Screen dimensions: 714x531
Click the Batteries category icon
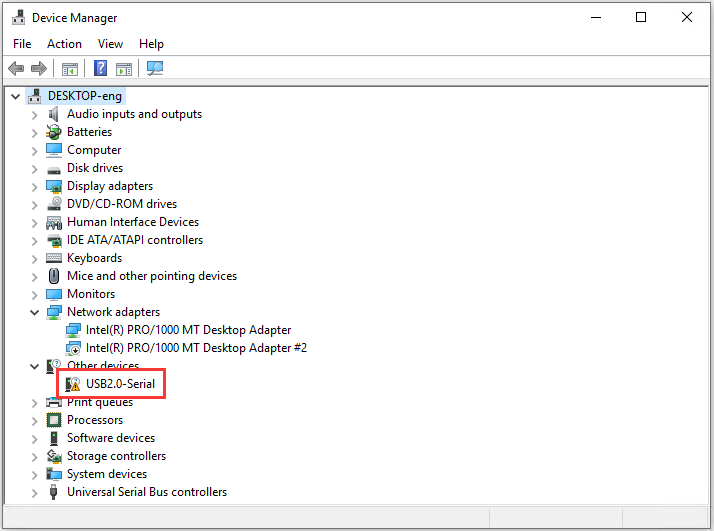point(54,132)
